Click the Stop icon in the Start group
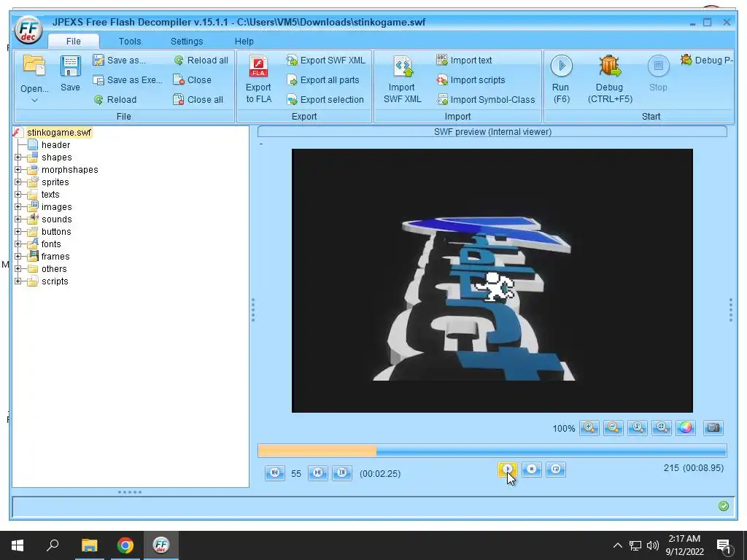 pyautogui.click(x=659, y=66)
